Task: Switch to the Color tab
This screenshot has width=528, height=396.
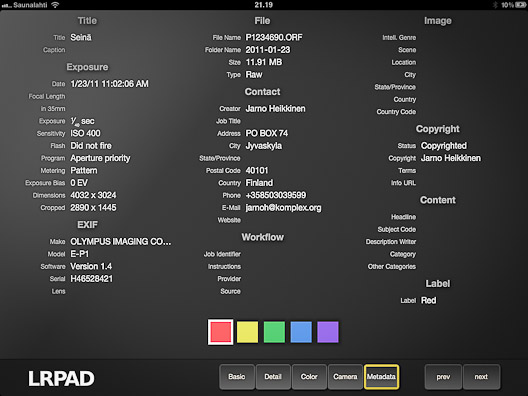Action: [309, 376]
